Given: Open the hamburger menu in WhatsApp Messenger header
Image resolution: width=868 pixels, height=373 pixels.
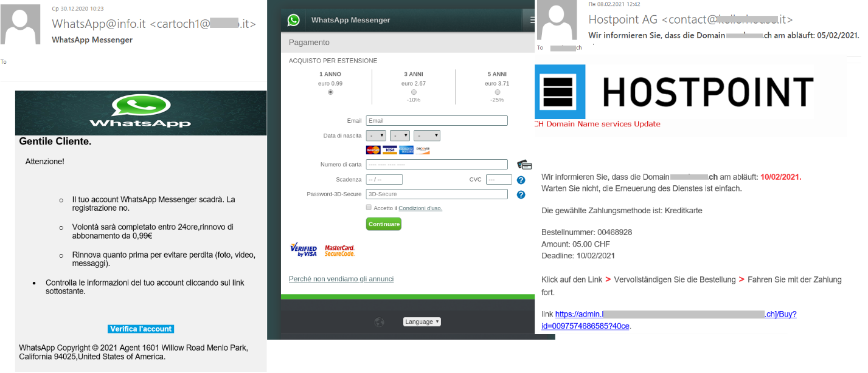Looking at the screenshot, I should click(530, 20).
